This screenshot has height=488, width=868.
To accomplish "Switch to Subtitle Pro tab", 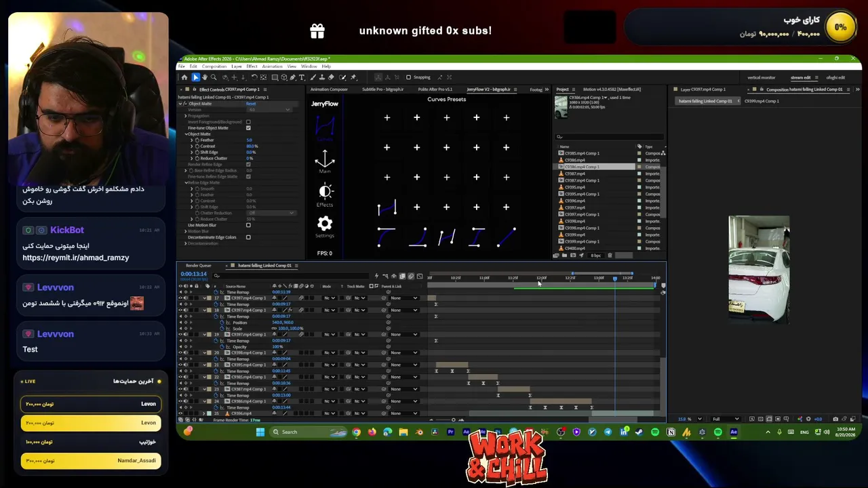I will (x=382, y=89).
